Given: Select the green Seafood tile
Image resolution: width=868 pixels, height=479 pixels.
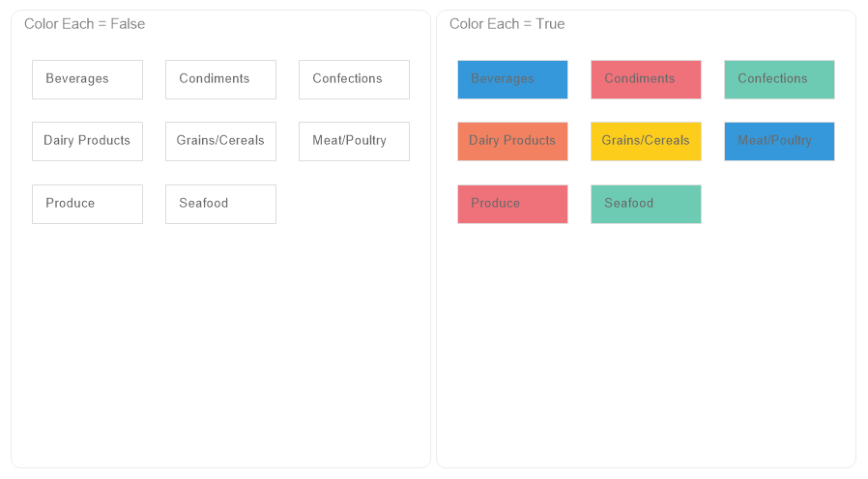Looking at the screenshot, I should (x=646, y=204).
